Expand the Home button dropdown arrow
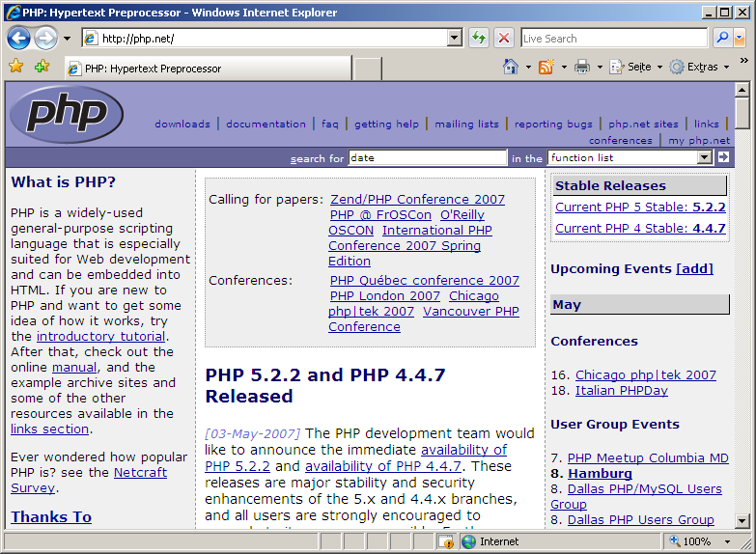This screenshot has height=554, width=756. tap(528, 67)
